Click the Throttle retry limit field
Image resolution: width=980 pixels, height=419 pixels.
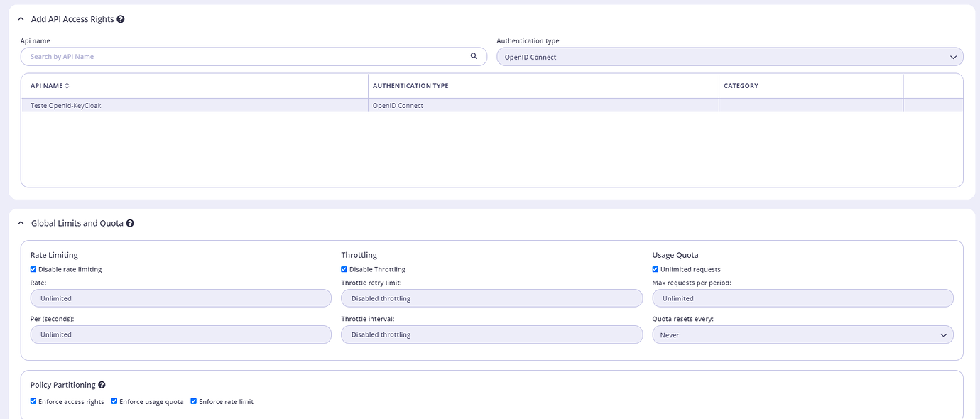point(491,298)
